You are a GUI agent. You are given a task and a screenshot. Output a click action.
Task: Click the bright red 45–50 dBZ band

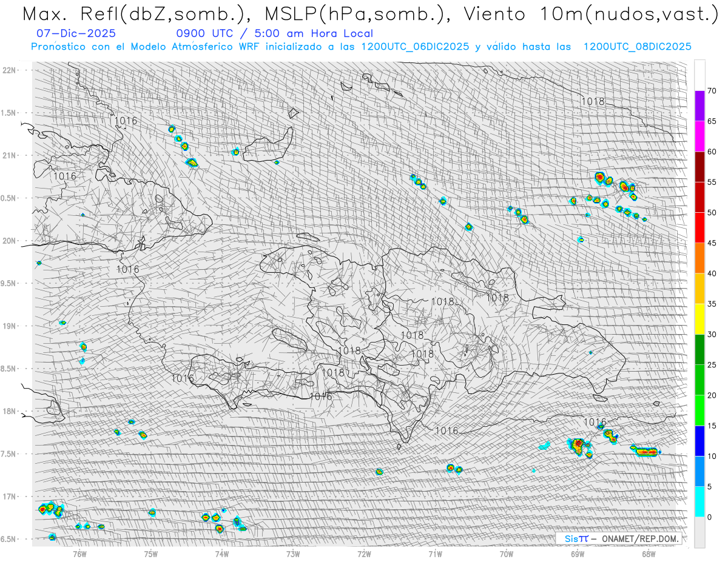click(x=699, y=228)
